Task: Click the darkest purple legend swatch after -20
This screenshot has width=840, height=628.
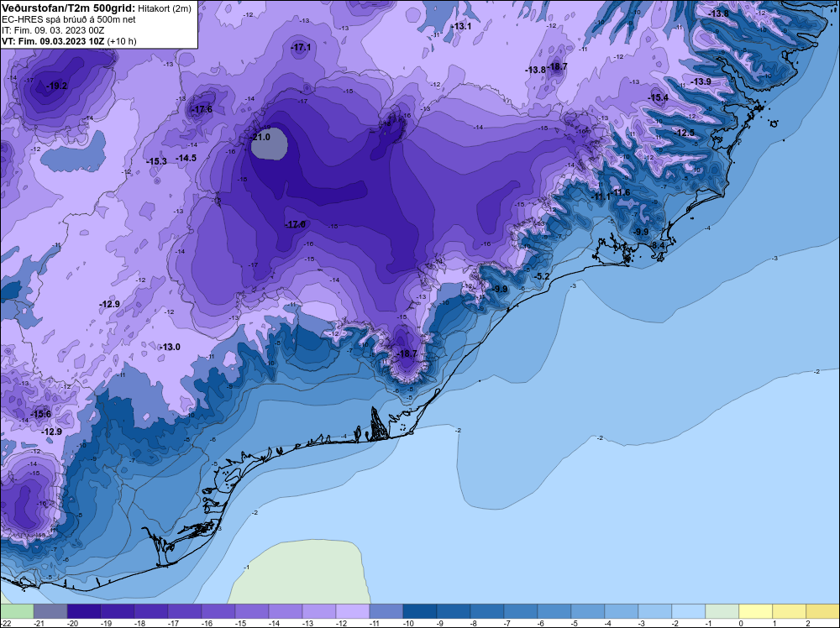Action: coord(84,611)
